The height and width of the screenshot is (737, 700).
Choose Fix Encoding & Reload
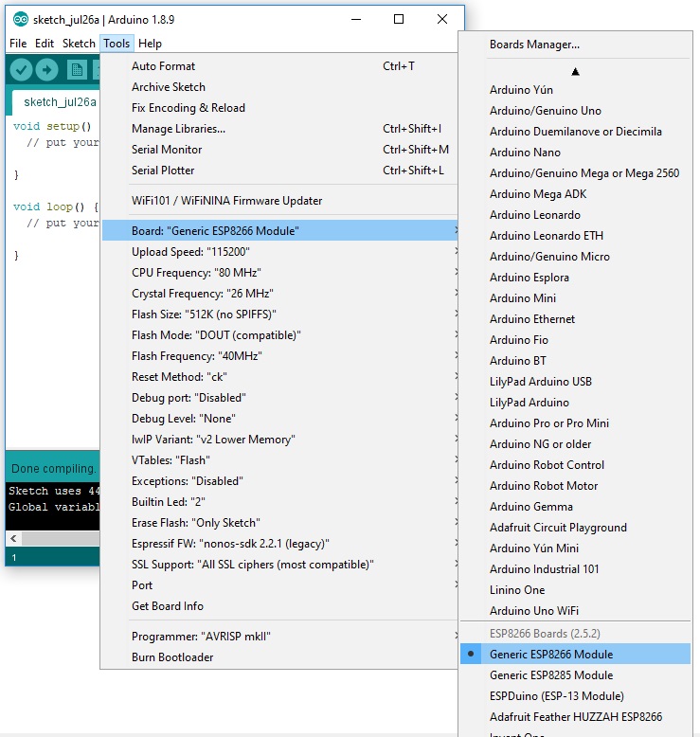click(279, 107)
